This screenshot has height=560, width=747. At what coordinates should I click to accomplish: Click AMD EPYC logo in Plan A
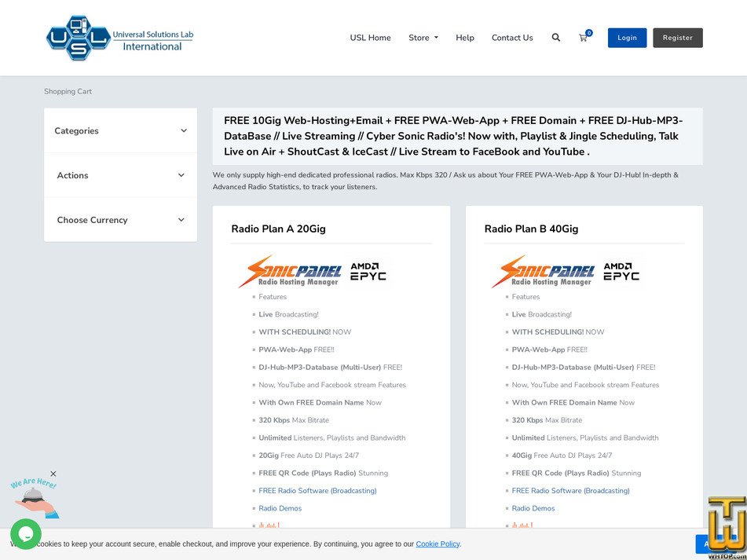pyautogui.click(x=368, y=272)
